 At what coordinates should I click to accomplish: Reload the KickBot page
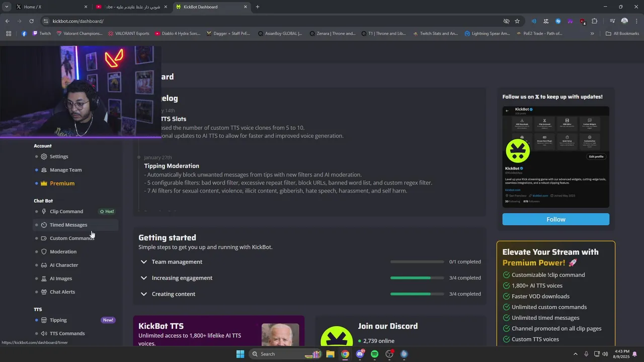tap(31, 21)
